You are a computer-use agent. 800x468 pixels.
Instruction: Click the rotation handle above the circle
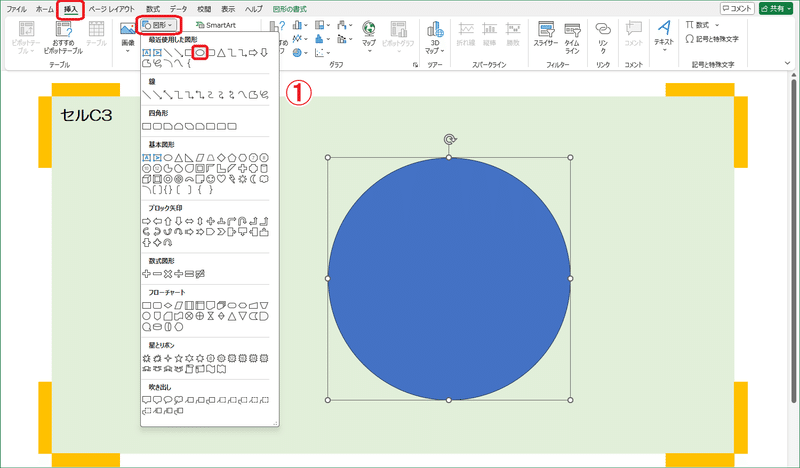tap(449, 140)
